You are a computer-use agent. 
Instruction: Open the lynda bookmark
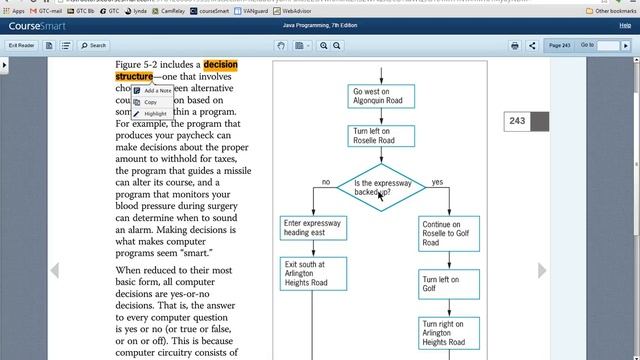click(x=136, y=11)
